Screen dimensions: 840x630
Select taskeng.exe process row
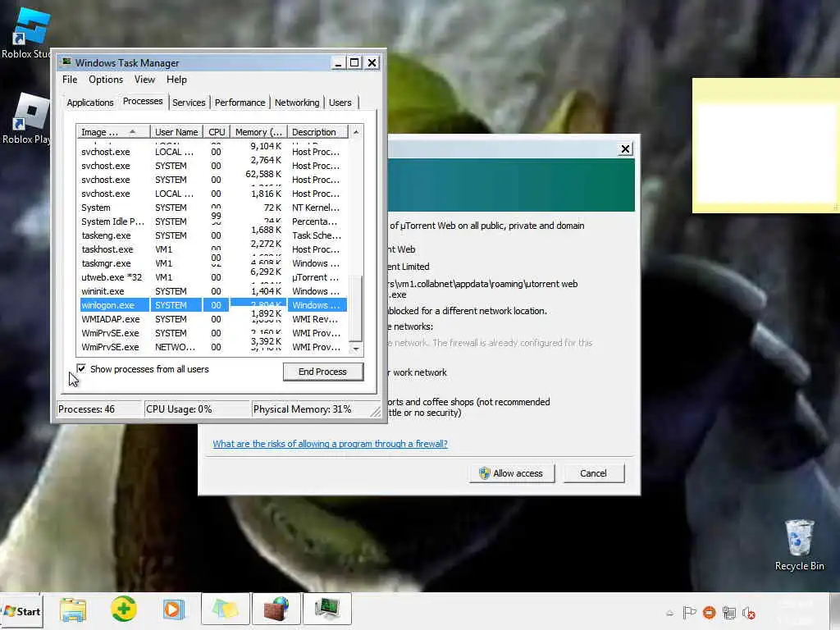pos(214,235)
